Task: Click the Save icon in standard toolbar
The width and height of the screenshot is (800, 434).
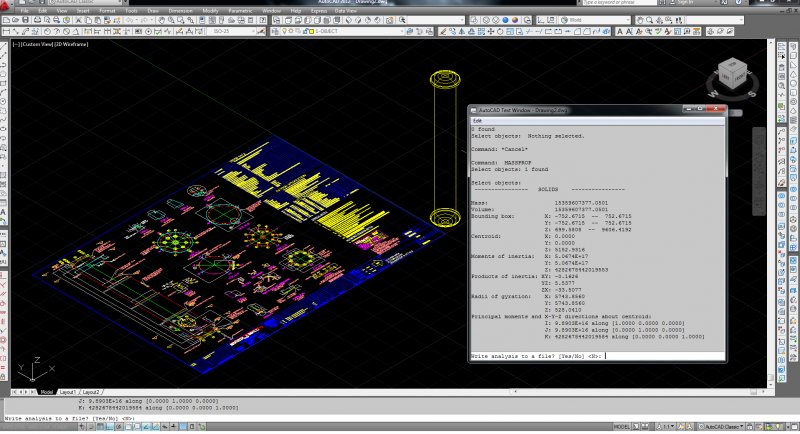Action: click(x=27, y=20)
